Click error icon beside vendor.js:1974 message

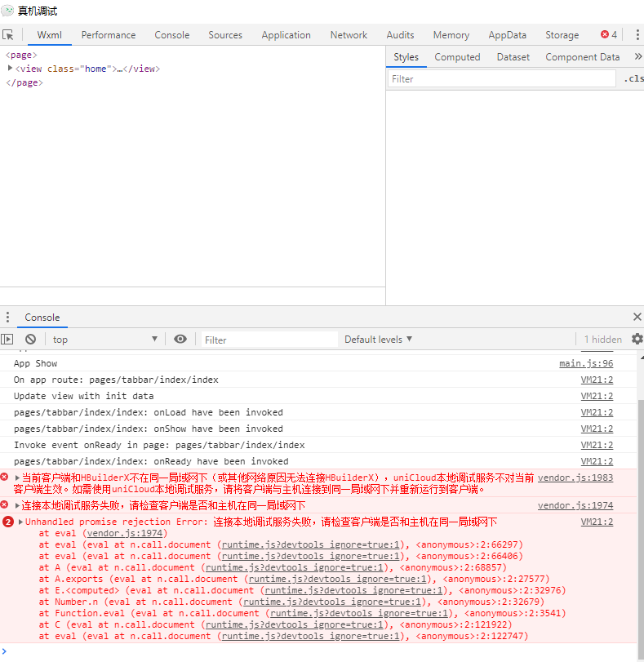click(5, 504)
